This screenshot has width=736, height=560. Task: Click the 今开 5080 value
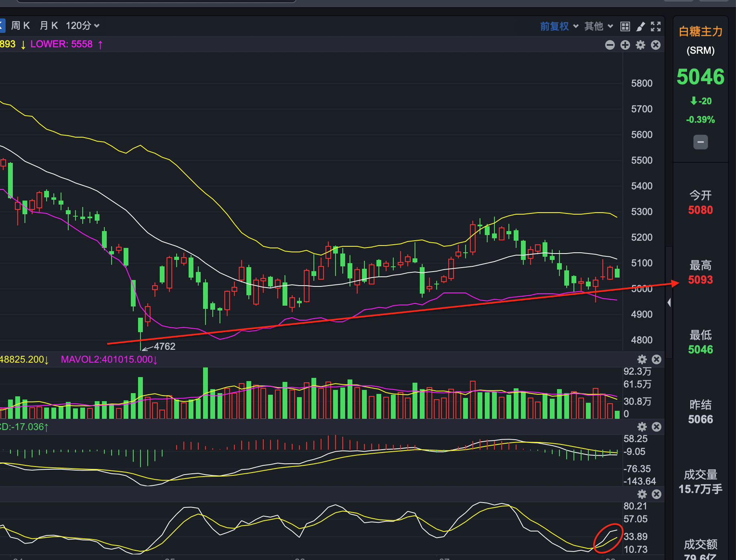point(701,210)
